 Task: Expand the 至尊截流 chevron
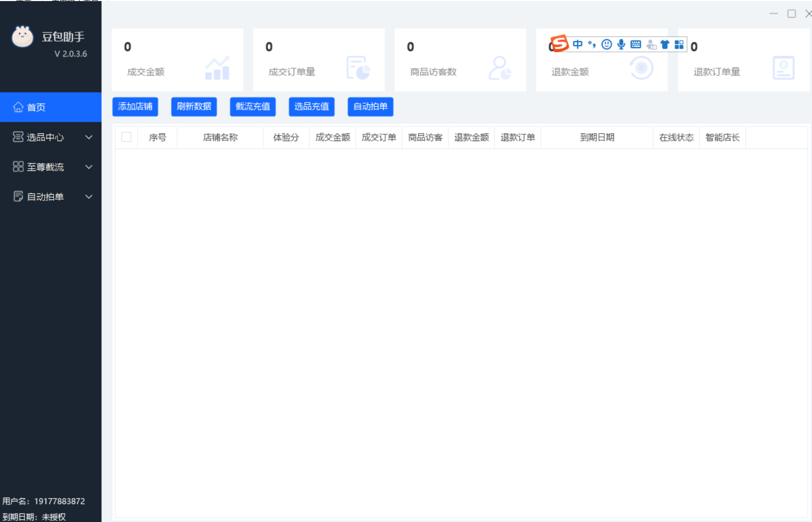pyautogui.click(x=89, y=167)
